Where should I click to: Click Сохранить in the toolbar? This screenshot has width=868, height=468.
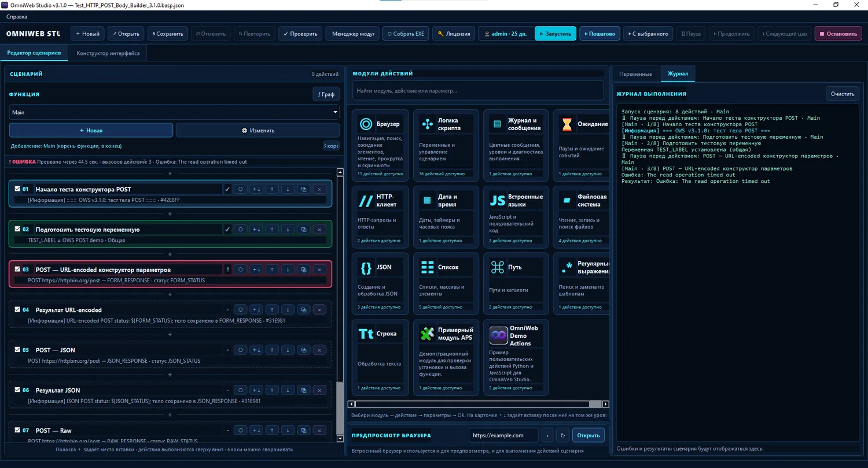pos(168,34)
